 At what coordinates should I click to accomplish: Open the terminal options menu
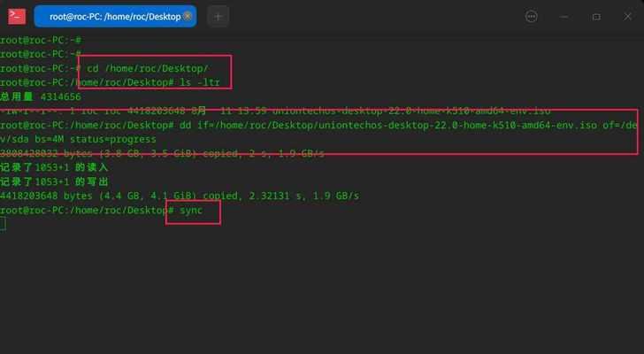[x=531, y=17]
